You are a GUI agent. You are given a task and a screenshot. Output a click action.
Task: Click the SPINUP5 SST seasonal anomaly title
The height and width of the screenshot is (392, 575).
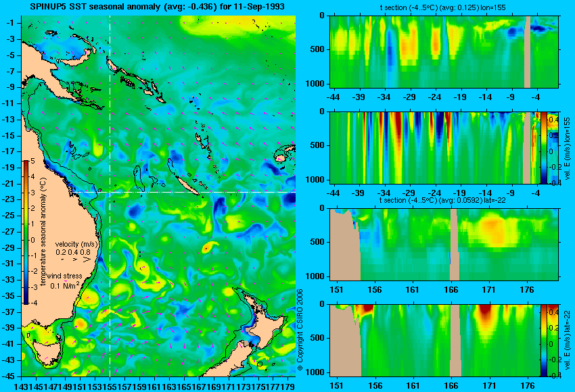click(158, 6)
